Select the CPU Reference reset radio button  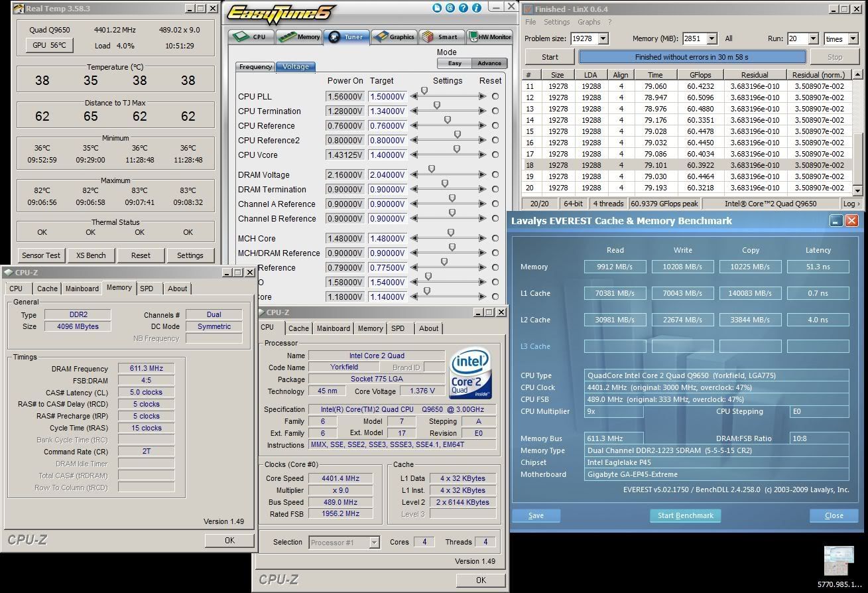pyautogui.click(x=495, y=126)
